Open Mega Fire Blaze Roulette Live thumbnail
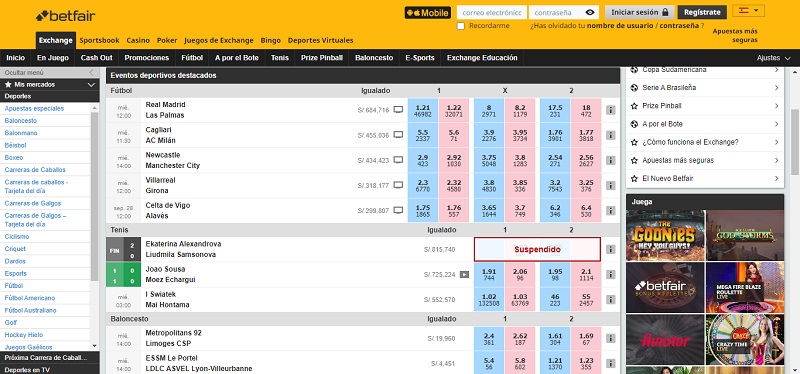 point(745,287)
